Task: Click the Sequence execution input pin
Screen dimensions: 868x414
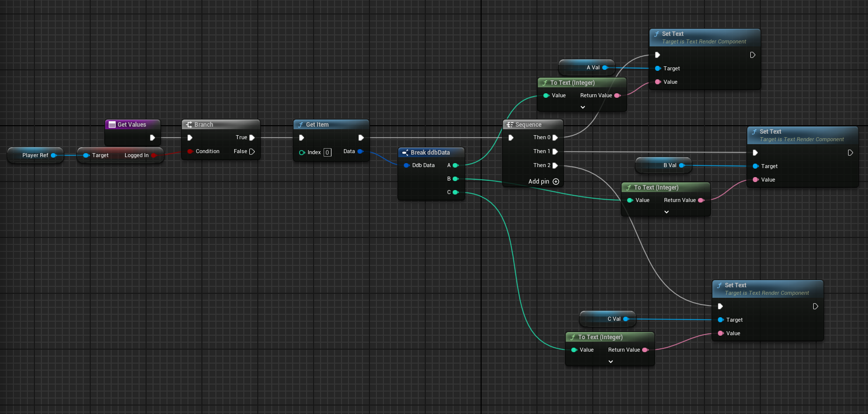Action: pos(511,138)
